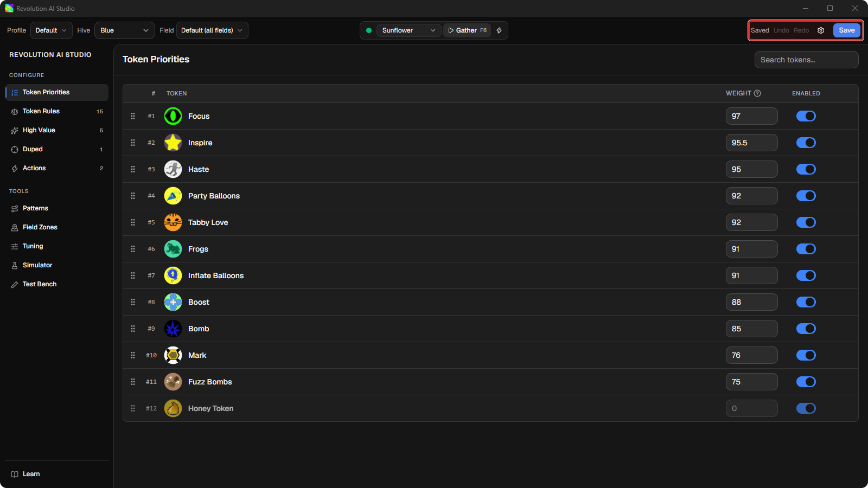
Task: Click the Boost token icon
Action: point(173,302)
